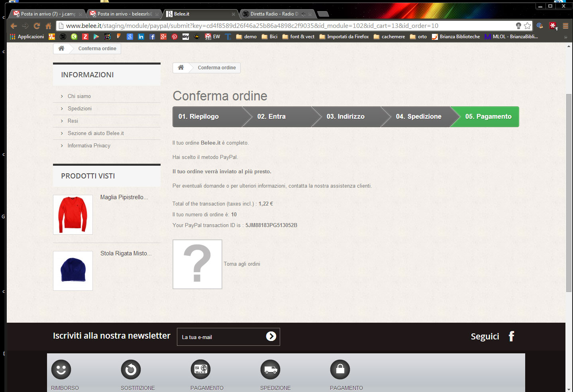Viewport: 573px width, 392px height.
Task: Focus the La tua e-mail newsletter field
Action: (221, 337)
